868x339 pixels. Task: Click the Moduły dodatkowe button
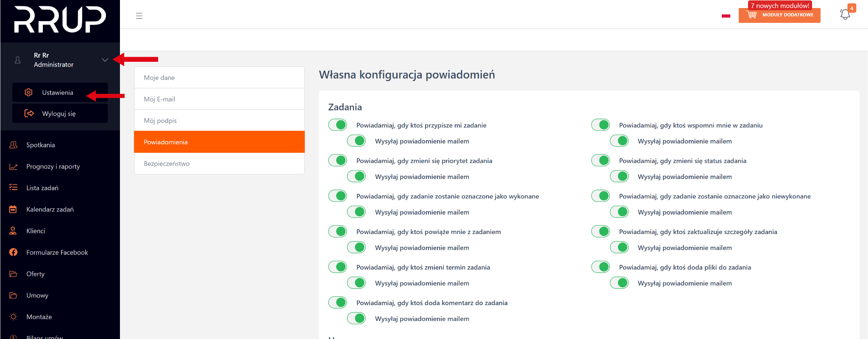[779, 15]
